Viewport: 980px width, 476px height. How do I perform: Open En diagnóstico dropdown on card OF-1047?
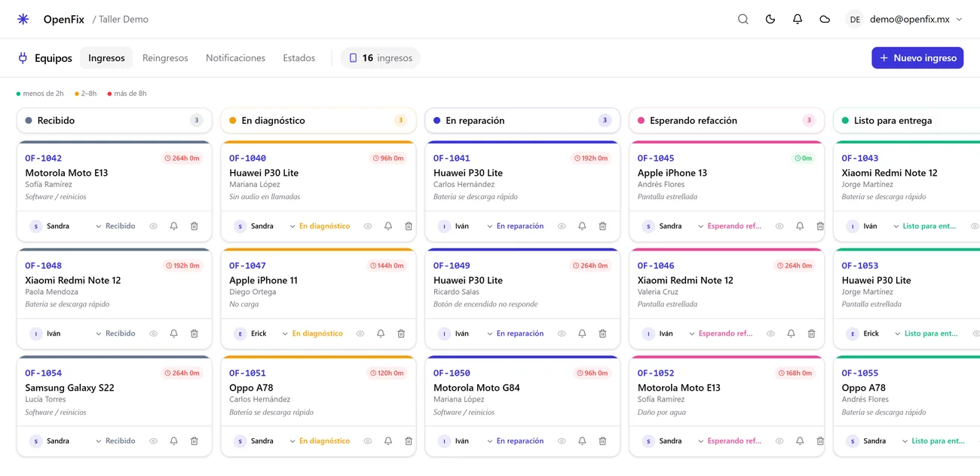pyautogui.click(x=312, y=333)
